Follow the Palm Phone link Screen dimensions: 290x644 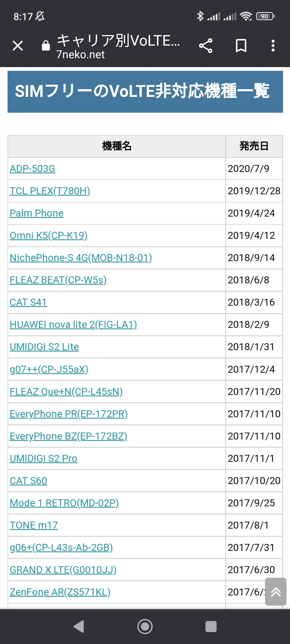pyautogui.click(x=37, y=213)
